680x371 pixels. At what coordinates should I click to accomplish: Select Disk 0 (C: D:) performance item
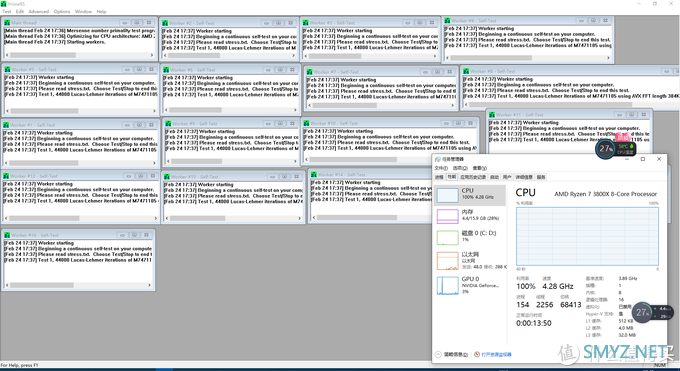(x=471, y=237)
